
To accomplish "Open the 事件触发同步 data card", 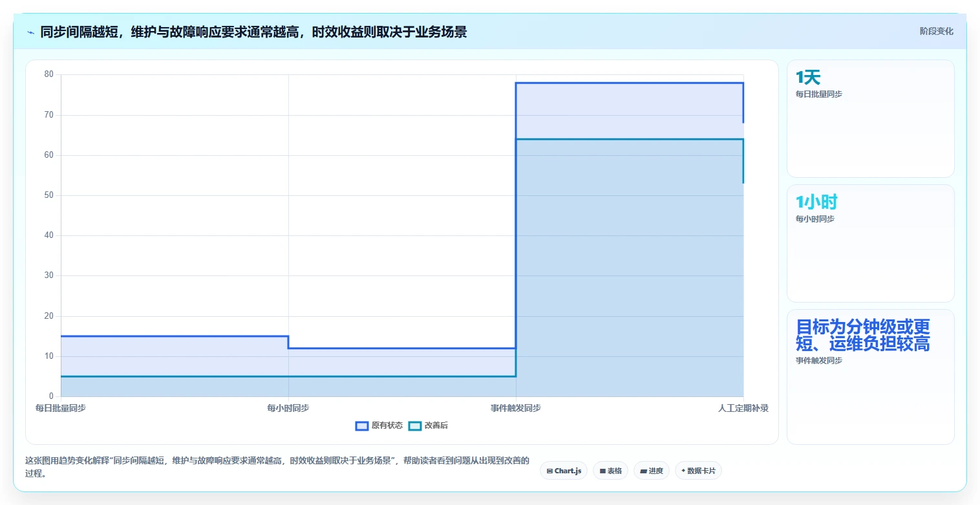I will coord(870,377).
